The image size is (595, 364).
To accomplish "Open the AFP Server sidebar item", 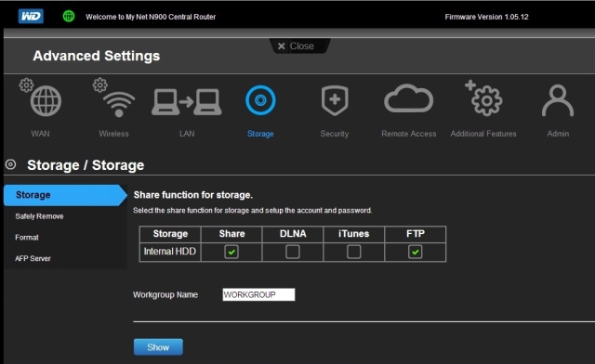I will (33, 258).
